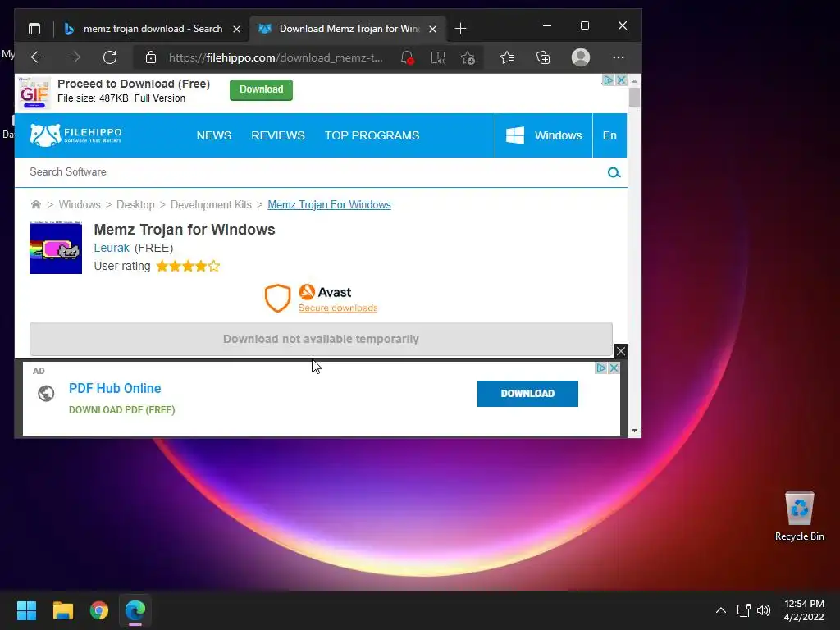Open TOP PROGRAMS page

[372, 135]
